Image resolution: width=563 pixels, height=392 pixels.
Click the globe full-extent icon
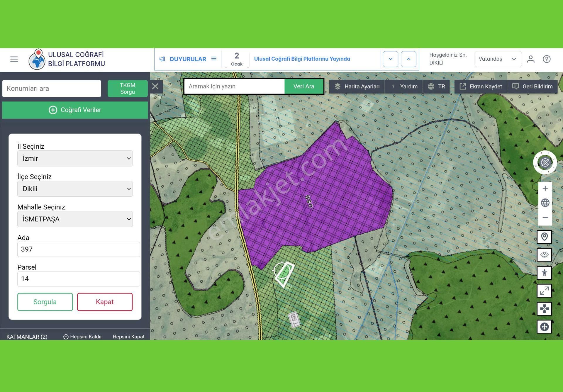pos(545,203)
